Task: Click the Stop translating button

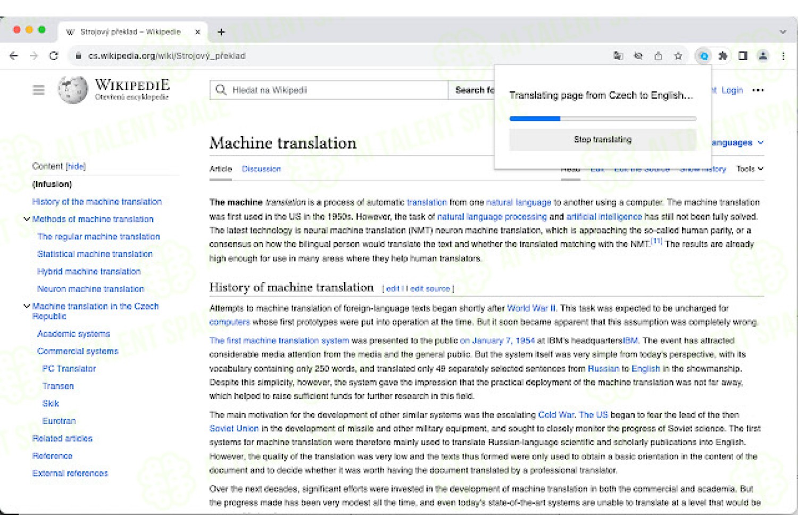Action: [603, 139]
